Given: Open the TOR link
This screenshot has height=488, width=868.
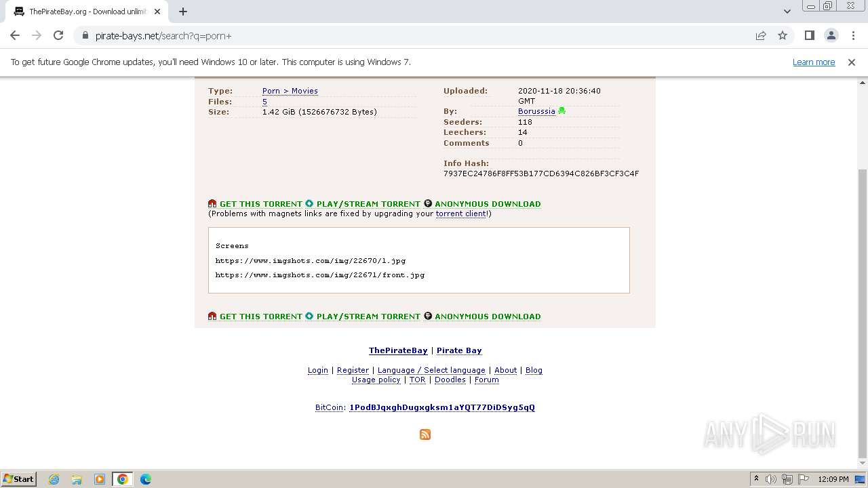Looking at the screenshot, I should (x=418, y=380).
